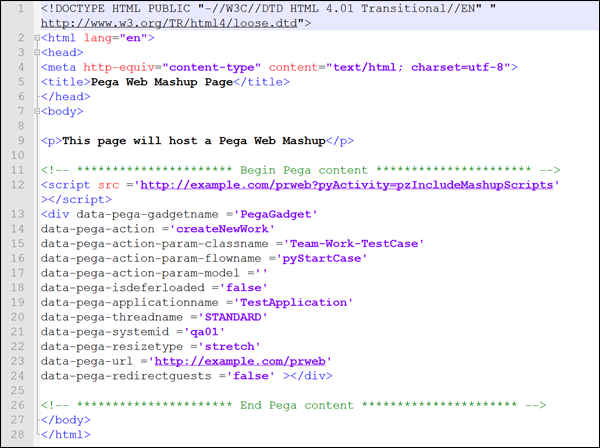This screenshot has width=600, height=448.
Task: Click the closing </body> tag
Action: point(66,420)
